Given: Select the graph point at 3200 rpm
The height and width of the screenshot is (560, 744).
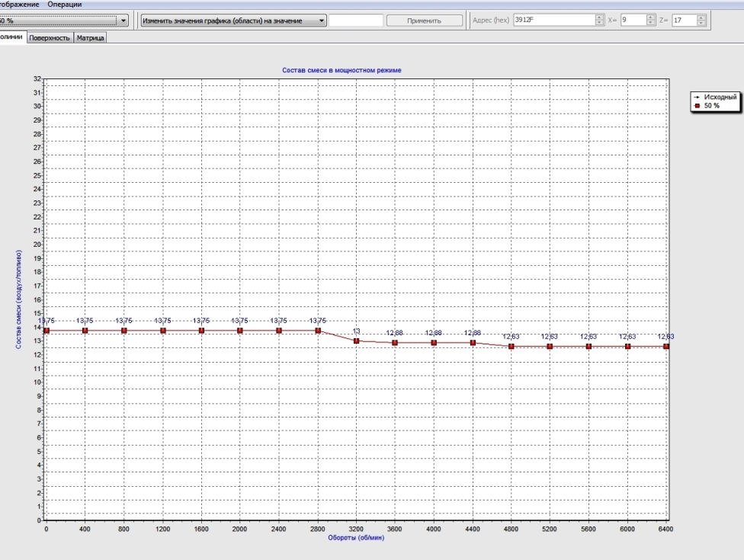Looking at the screenshot, I should point(356,341).
